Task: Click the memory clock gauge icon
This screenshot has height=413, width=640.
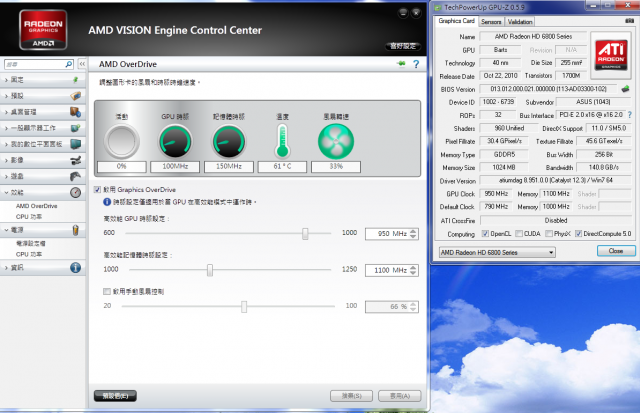Action: (229, 142)
